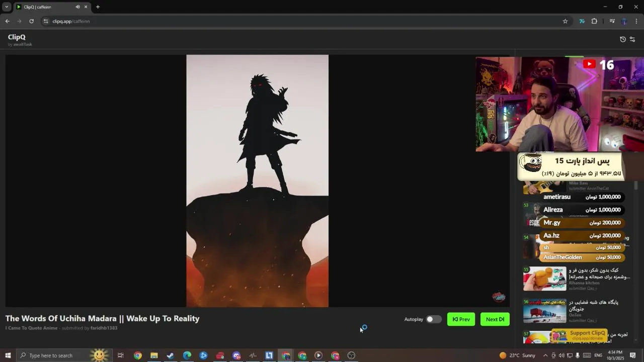Show hidden system tray icons
Image resolution: width=644 pixels, height=362 pixels.
coord(545,355)
